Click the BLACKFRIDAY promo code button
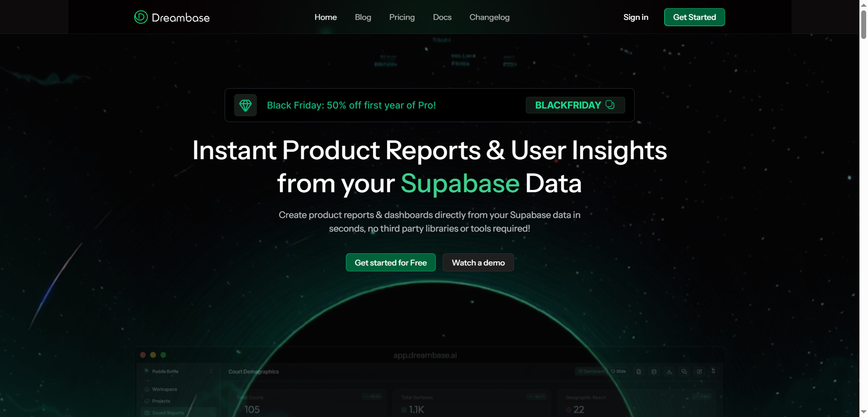This screenshot has height=417, width=868. pyautogui.click(x=575, y=105)
